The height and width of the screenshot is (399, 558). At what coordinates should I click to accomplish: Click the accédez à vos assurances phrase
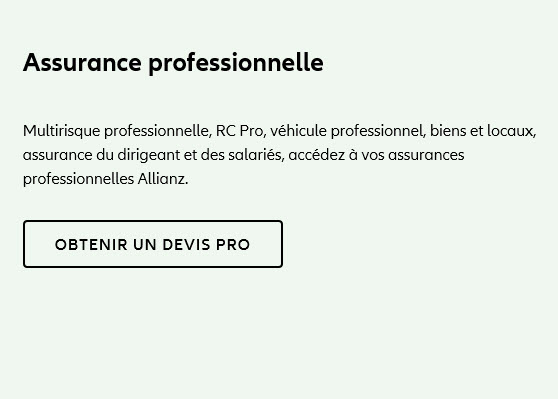[376, 155]
